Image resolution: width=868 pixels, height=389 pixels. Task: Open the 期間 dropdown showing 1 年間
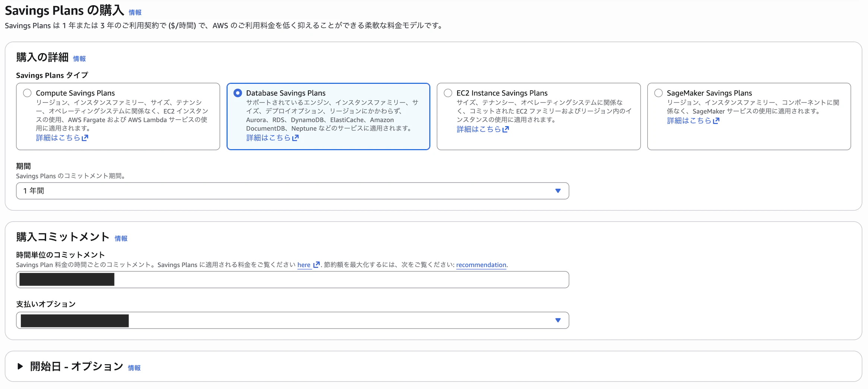tap(292, 191)
